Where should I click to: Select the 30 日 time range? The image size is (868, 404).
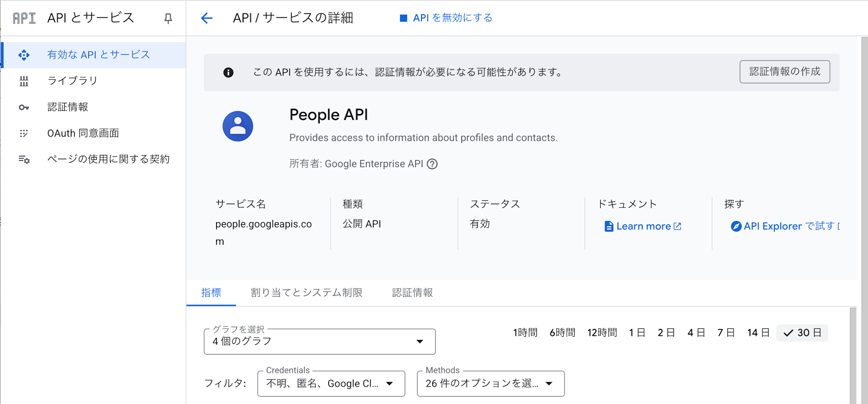(x=802, y=333)
